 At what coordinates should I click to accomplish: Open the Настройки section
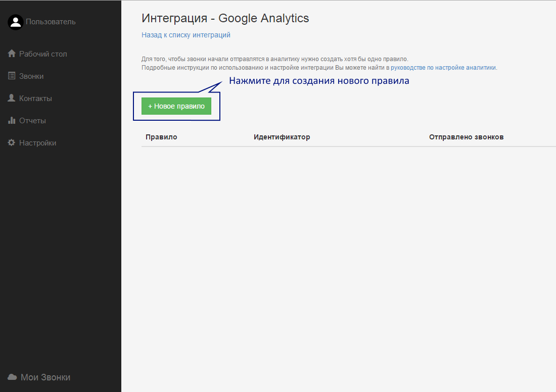pyautogui.click(x=37, y=143)
